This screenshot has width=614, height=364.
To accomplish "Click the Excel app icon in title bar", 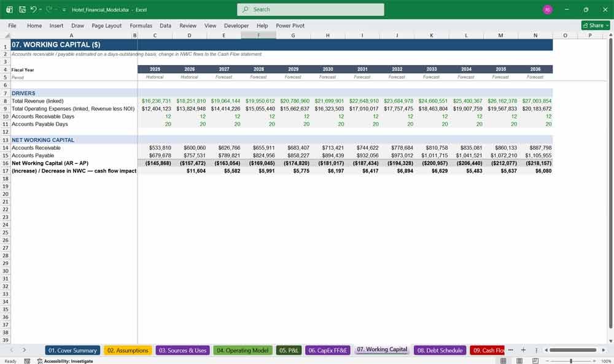I will tap(9, 9).
